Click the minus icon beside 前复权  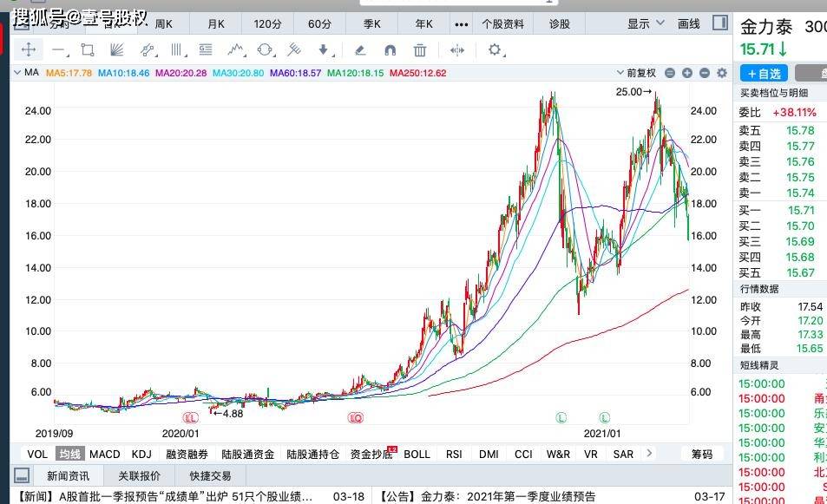(704, 74)
